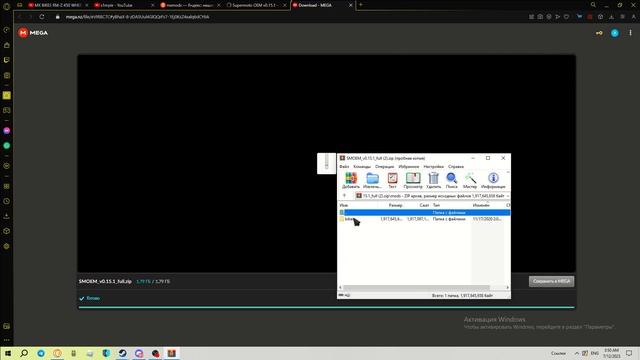
Task: Select the highlighted parent folder row
Action: (x=424, y=213)
